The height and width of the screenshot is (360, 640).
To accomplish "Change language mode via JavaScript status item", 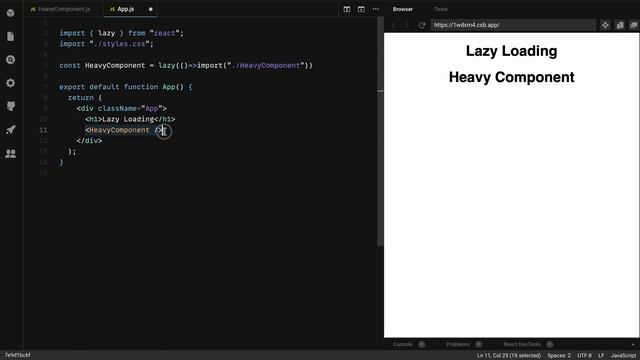I will point(623,356).
